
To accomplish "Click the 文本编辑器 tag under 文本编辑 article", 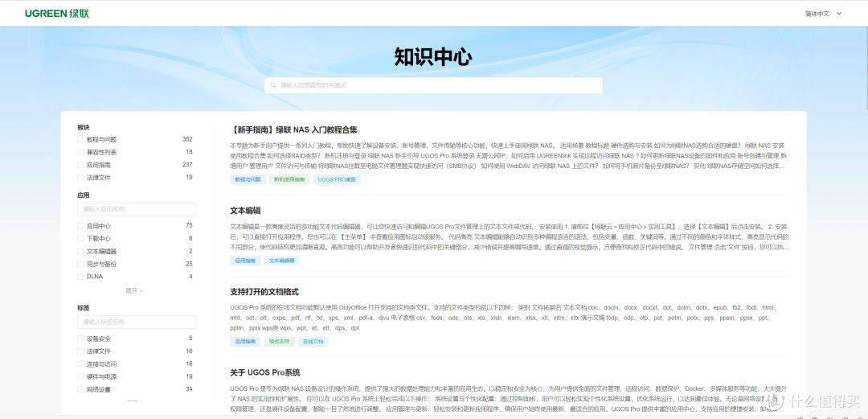I will [x=282, y=261].
